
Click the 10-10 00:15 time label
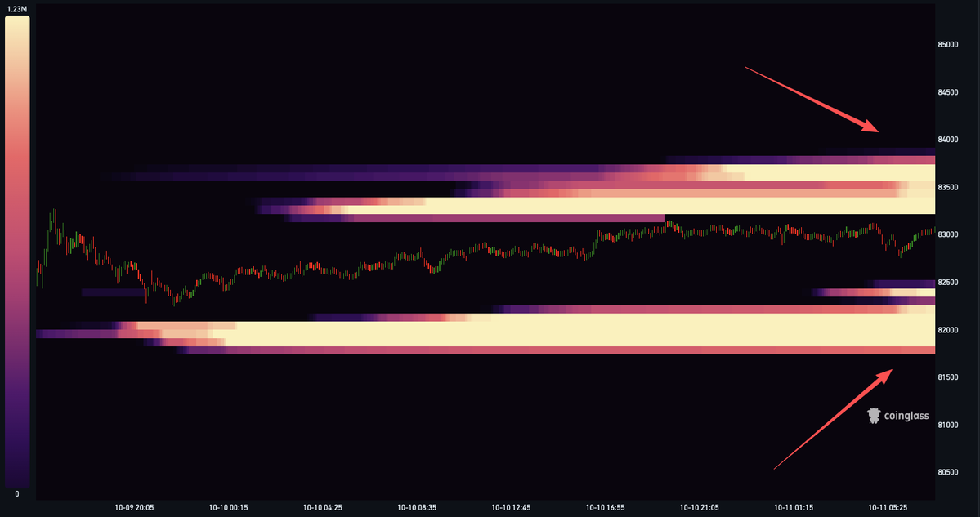(229, 508)
